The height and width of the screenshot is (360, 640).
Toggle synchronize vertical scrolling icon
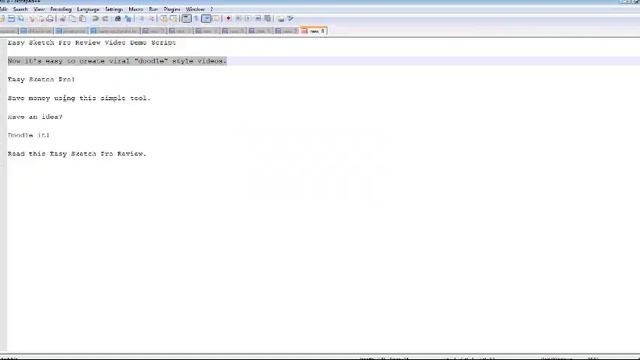click(163, 19)
